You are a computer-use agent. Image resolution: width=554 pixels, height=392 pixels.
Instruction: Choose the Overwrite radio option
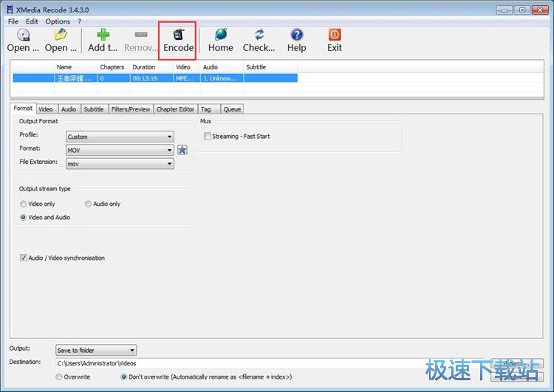[60, 376]
